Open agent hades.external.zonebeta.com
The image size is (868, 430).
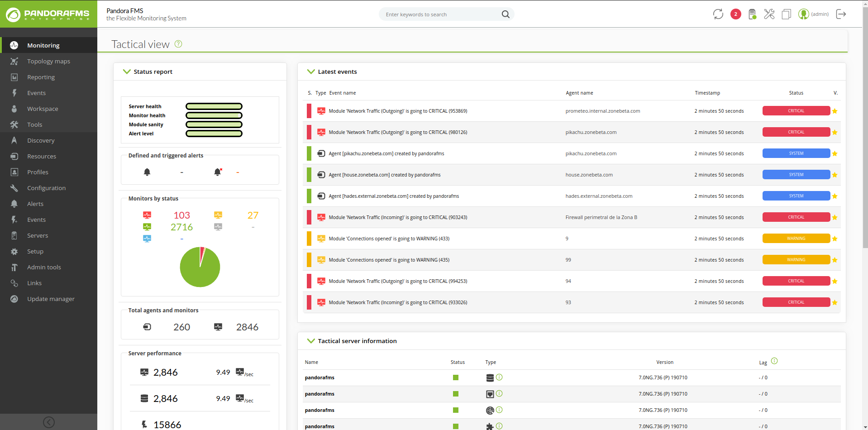point(599,196)
